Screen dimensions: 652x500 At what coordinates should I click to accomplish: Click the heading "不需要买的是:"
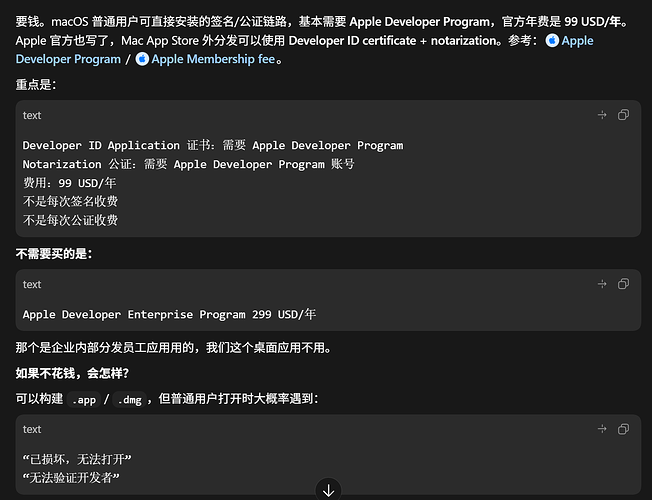(x=54, y=254)
